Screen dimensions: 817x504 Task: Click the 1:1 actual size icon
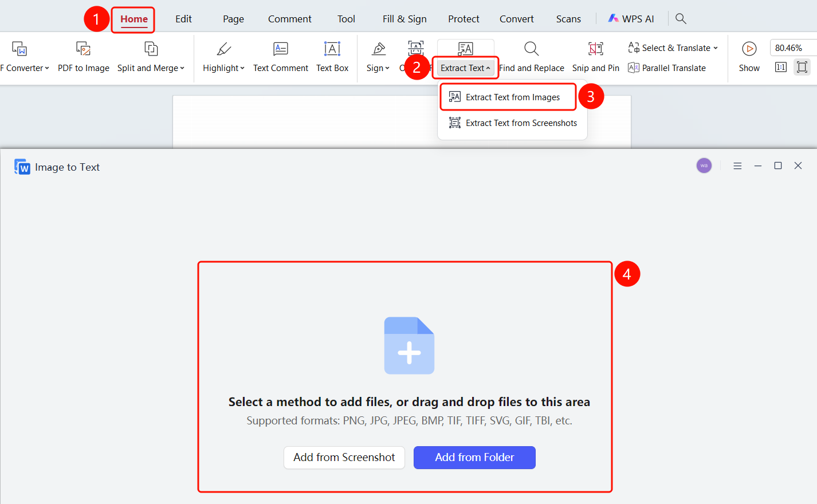click(781, 67)
